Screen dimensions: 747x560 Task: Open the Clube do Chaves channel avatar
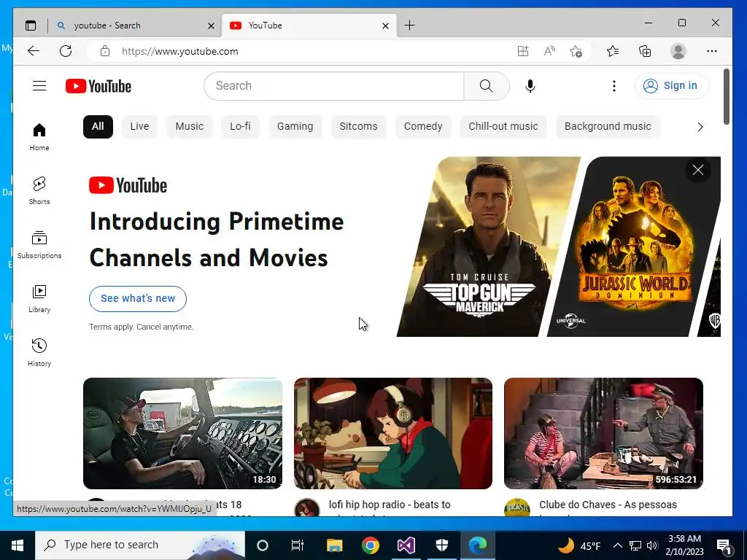[517, 508]
